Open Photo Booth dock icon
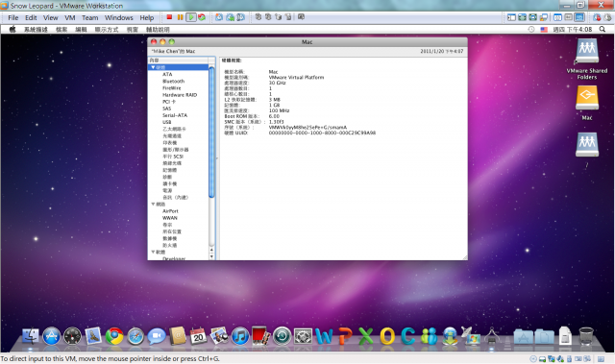The height and width of the screenshot is (364, 615). [x=260, y=336]
